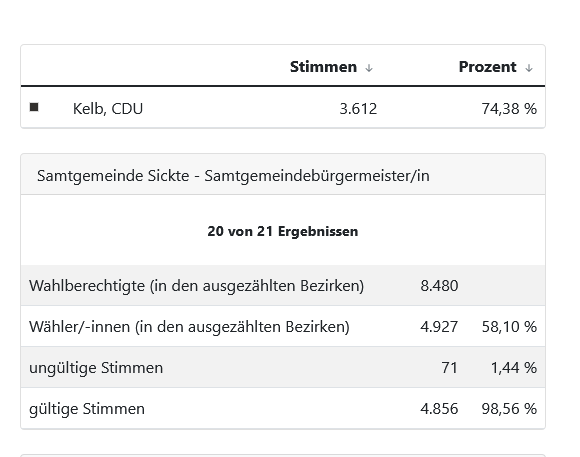Click the candidate name Kelb, CDU
This screenshot has height=457, width=580.
[108, 109]
